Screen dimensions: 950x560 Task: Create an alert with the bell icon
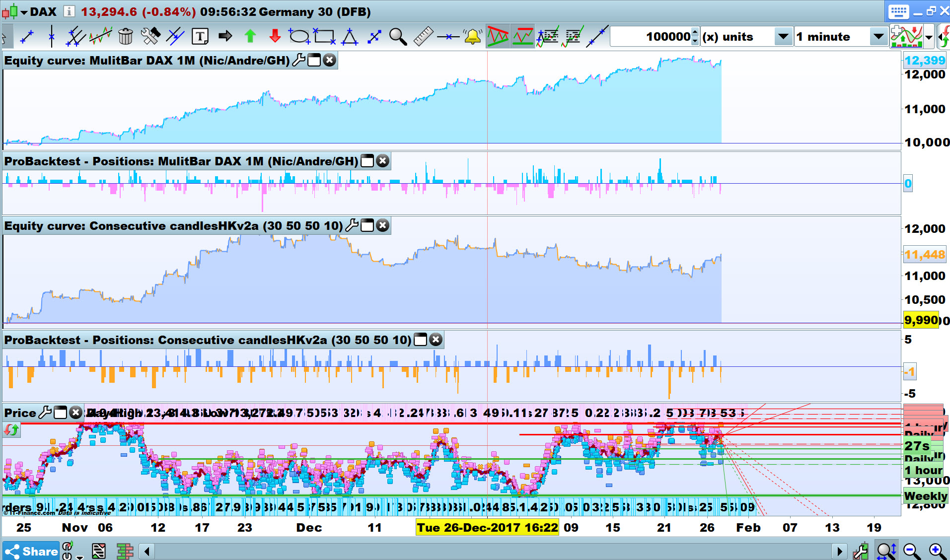[x=472, y=37]
